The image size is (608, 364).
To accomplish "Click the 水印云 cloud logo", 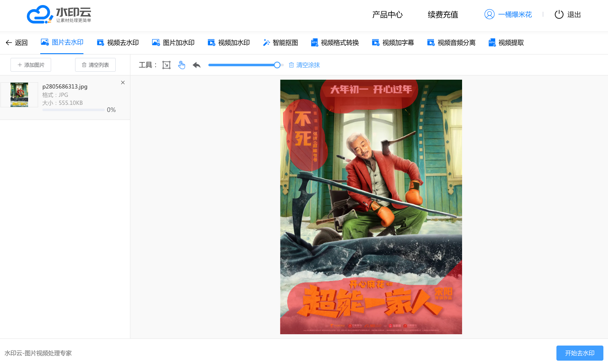I will coord(59,15).
